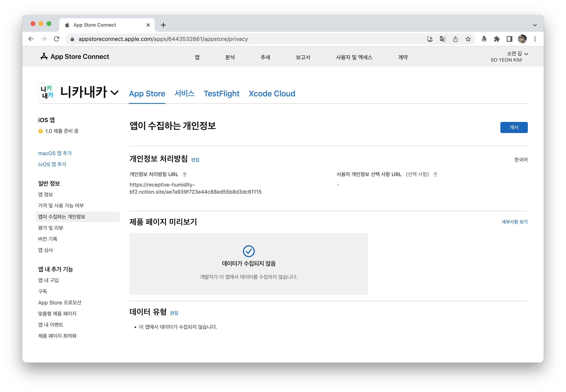Click the macOS 앱 추가 link
Image resolution: width=566 pixels, height=392 pixels.
[x=55, y=153]
